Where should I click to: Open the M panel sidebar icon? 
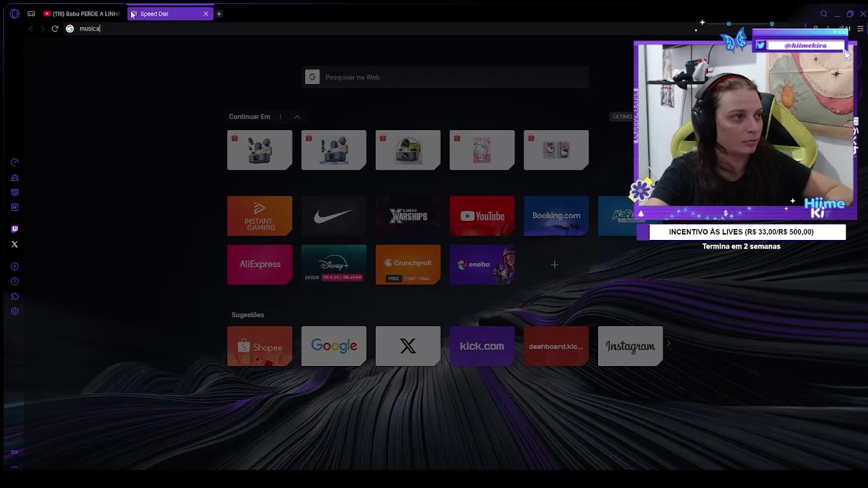click(x=15, y=207)
